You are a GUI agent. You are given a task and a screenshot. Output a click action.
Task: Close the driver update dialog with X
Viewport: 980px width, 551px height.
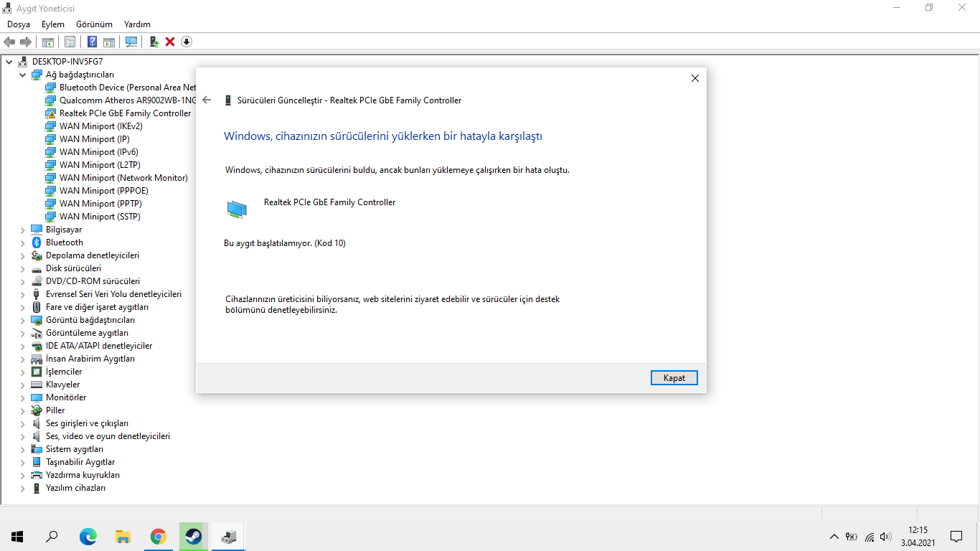click(x=694, y=78)
